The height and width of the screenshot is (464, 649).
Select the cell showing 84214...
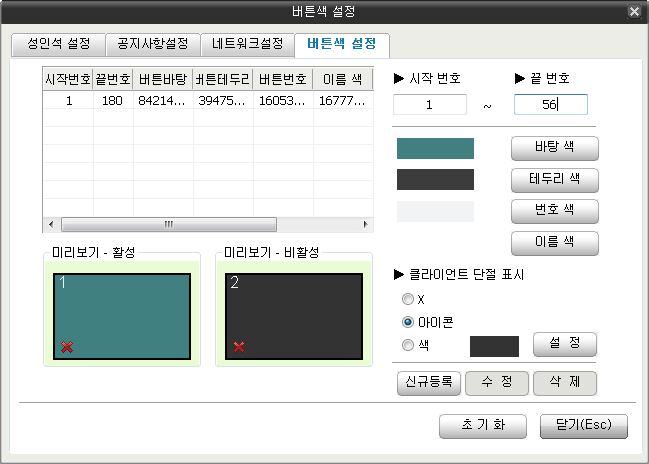(x=163, y=101)
